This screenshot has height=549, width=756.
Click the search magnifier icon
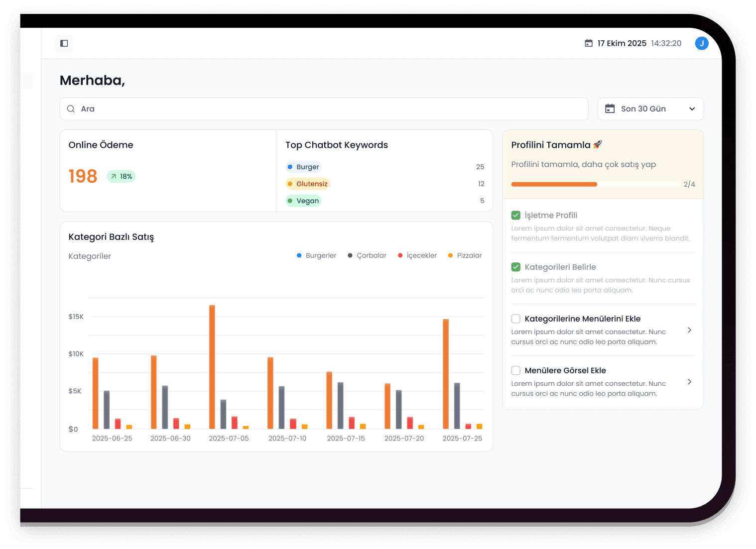71,109
